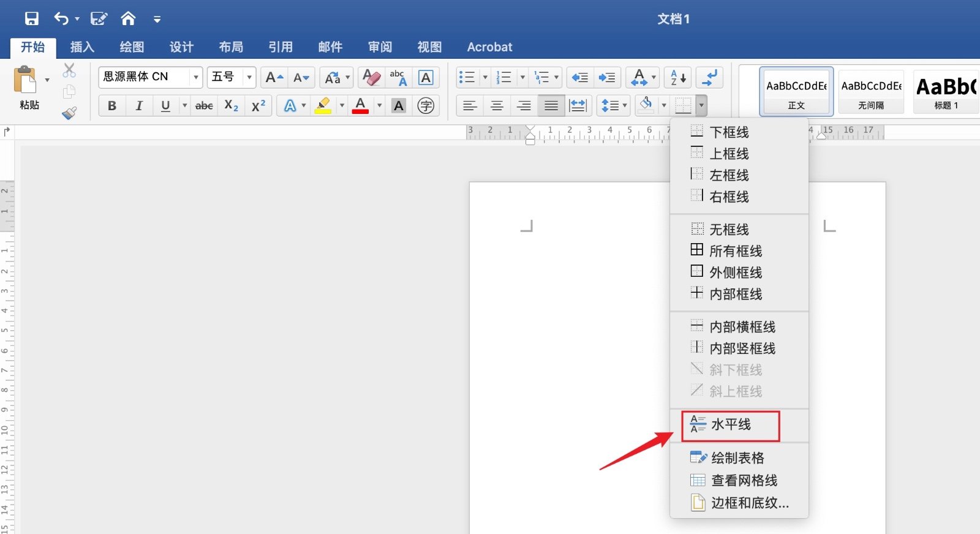This screenshot has width=980, height=534.
Task: Expand the underline style dropdown arrow
Action: point(184,105)
